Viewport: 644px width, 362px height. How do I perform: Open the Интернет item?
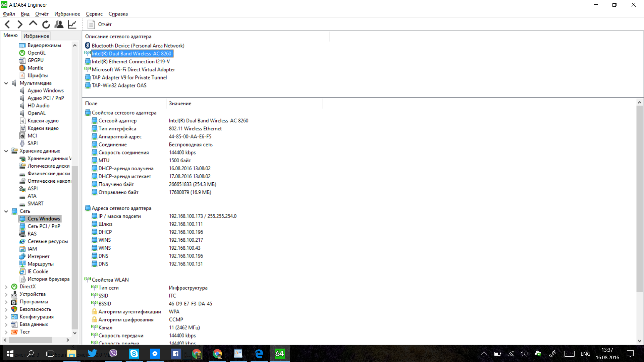38,256
